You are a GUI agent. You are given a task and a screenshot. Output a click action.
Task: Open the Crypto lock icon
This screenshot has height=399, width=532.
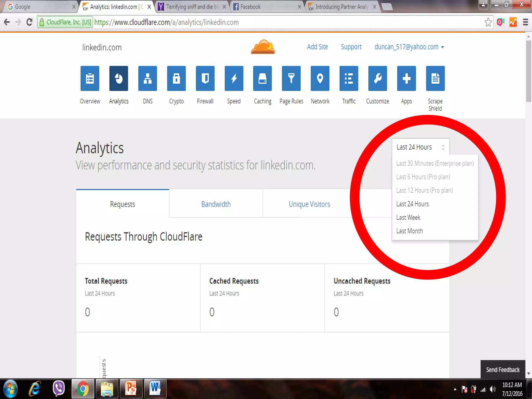click(176, 78)
